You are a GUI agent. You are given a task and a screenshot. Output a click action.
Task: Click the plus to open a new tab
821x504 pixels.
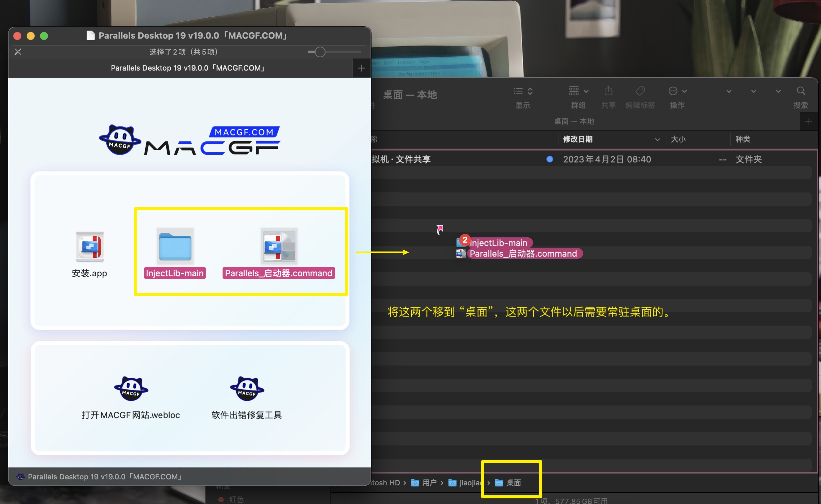(x=362, y=68)
